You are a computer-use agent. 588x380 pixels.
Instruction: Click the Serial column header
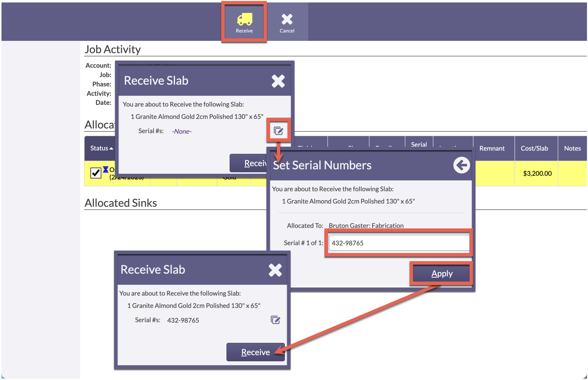pyautogui.click(x=419, y=144)
